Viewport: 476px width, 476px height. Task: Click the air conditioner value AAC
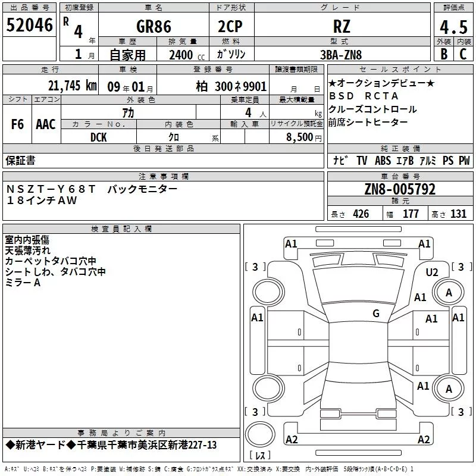point(46,124)
